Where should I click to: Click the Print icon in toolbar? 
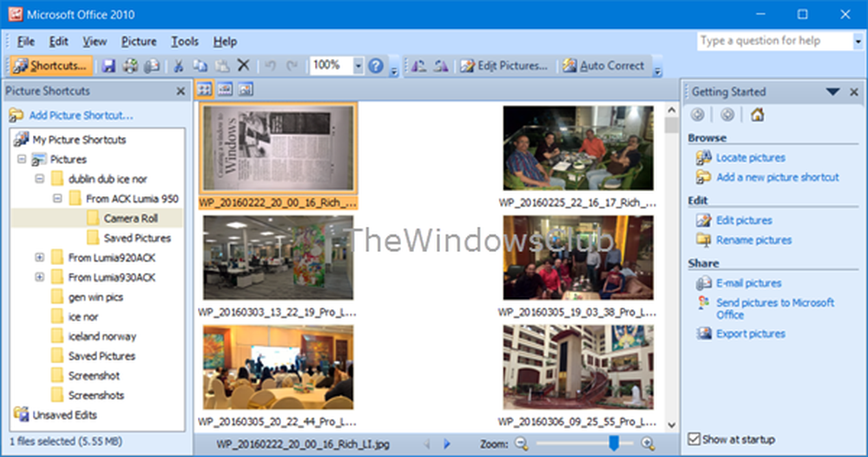click(x=130, y=66)
